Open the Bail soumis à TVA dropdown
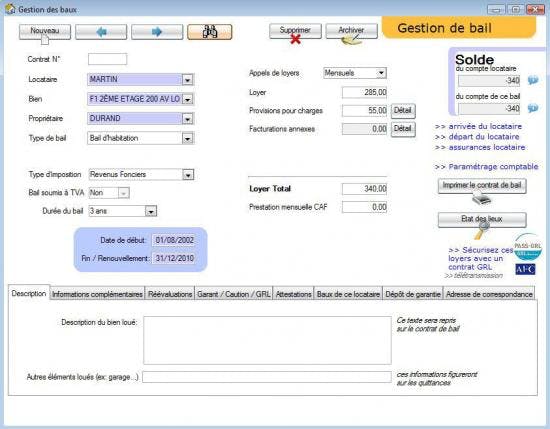 coord(123,193)
